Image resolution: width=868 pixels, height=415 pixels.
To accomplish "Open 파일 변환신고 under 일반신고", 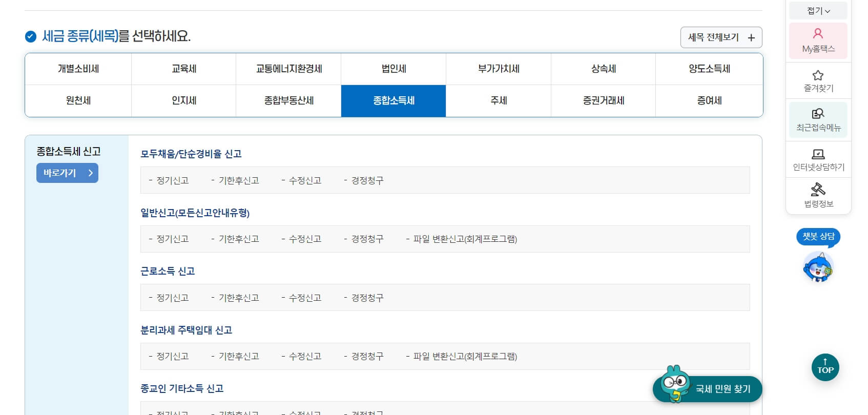I will [465, 239].
